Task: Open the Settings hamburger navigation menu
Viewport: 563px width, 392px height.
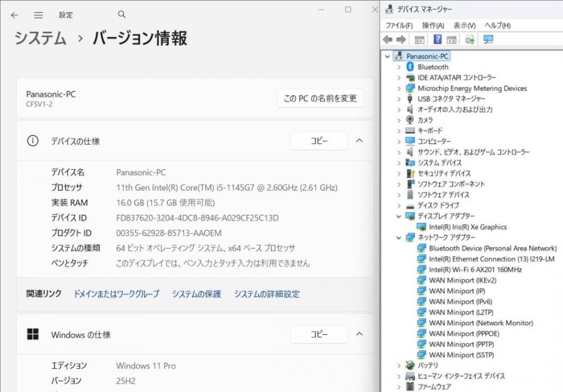Action: pyautogui.click(x=38, y=15)
